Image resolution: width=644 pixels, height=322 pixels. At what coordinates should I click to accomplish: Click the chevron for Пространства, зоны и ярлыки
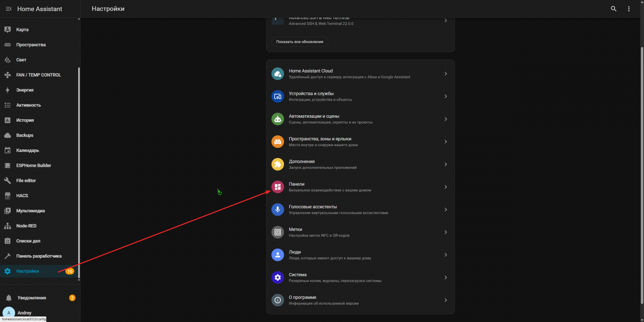tap(445, 142)
